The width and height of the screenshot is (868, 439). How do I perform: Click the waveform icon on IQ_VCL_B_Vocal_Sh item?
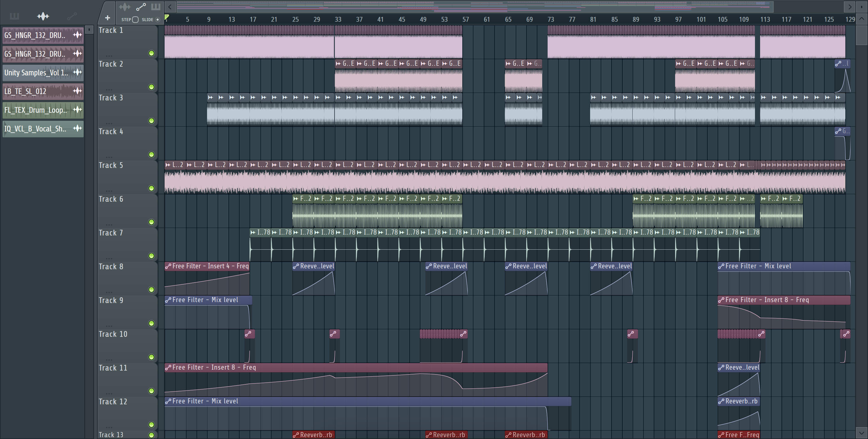click(77, 128)
